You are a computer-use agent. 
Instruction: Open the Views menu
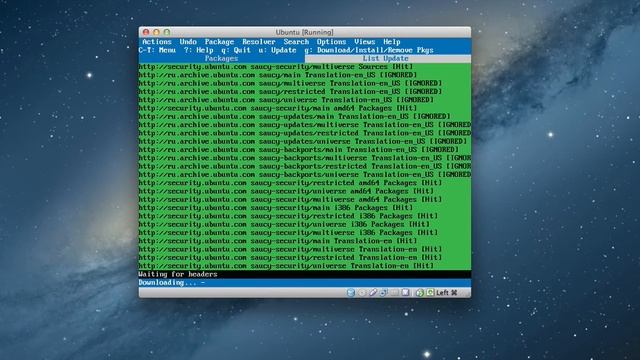tap(364, 42)
